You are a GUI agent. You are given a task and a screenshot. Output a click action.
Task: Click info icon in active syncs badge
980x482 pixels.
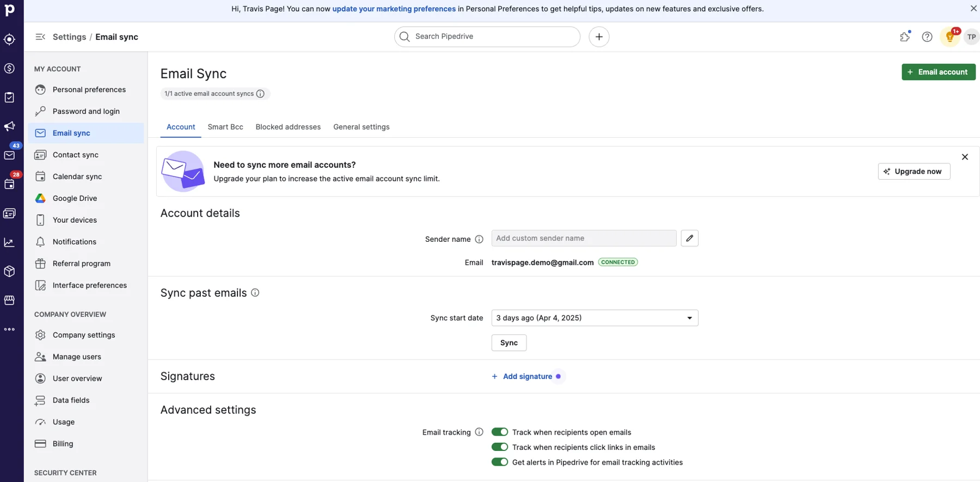pyautogui.click(x=260, y=94)
